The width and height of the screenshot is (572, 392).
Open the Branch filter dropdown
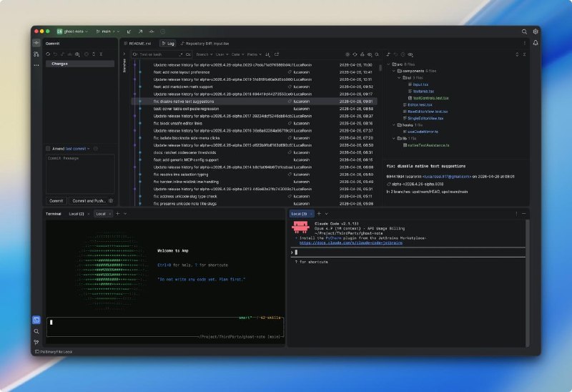point(204,54)
